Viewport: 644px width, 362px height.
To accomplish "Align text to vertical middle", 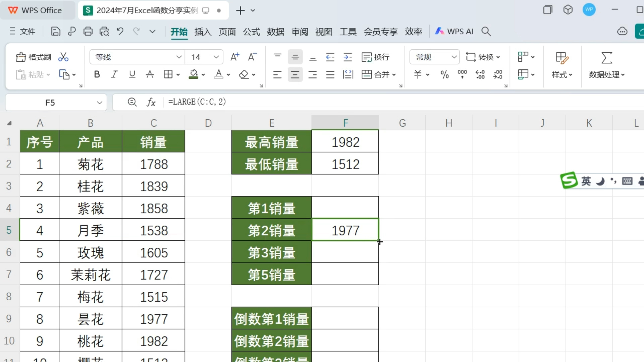I will pyautogui.click(x=295, y=57).
